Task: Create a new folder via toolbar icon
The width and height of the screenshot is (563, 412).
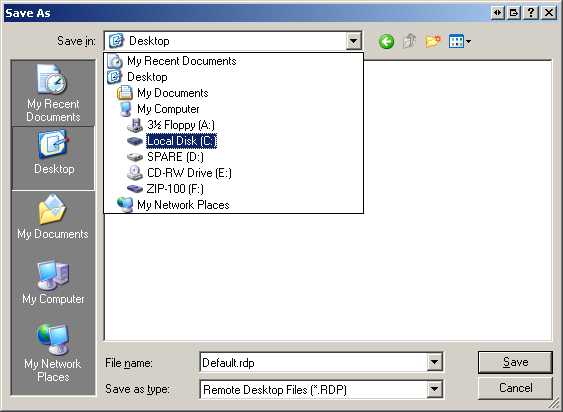Action: pos(433,41)
